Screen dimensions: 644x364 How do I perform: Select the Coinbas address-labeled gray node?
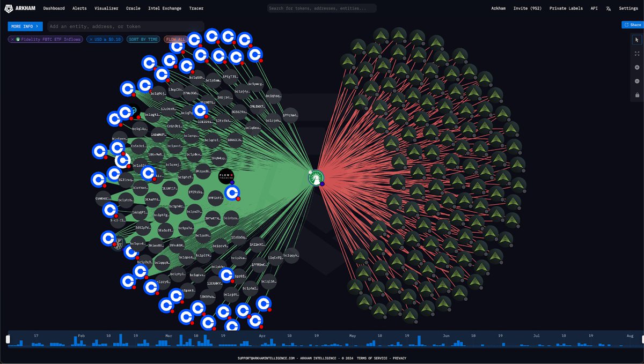pos(231,218)
